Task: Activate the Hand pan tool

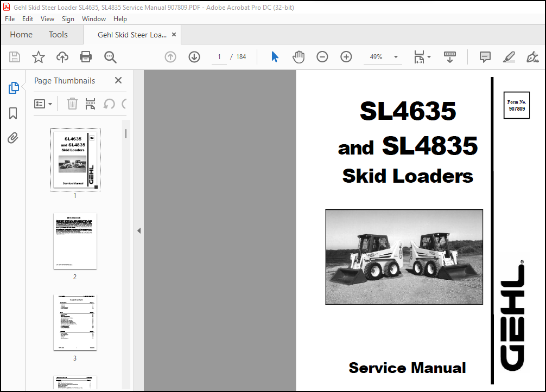Action: pos(299,57)
